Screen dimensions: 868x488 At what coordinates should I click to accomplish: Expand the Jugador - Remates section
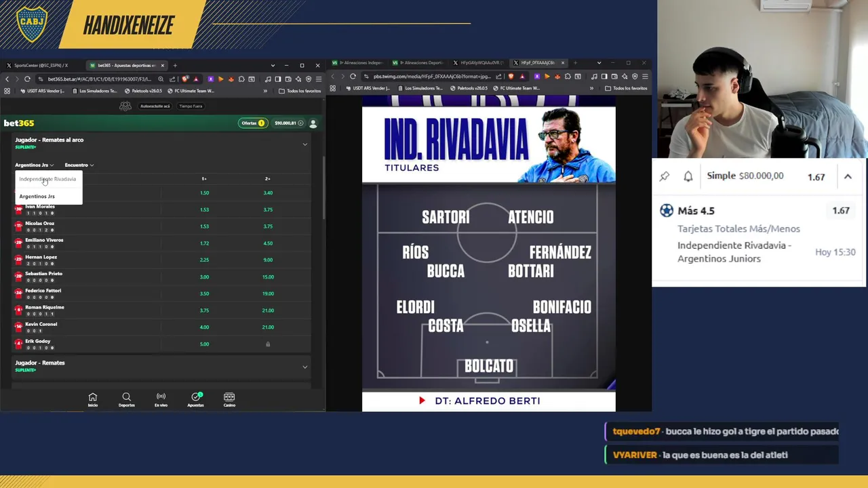tap(304, 367)
